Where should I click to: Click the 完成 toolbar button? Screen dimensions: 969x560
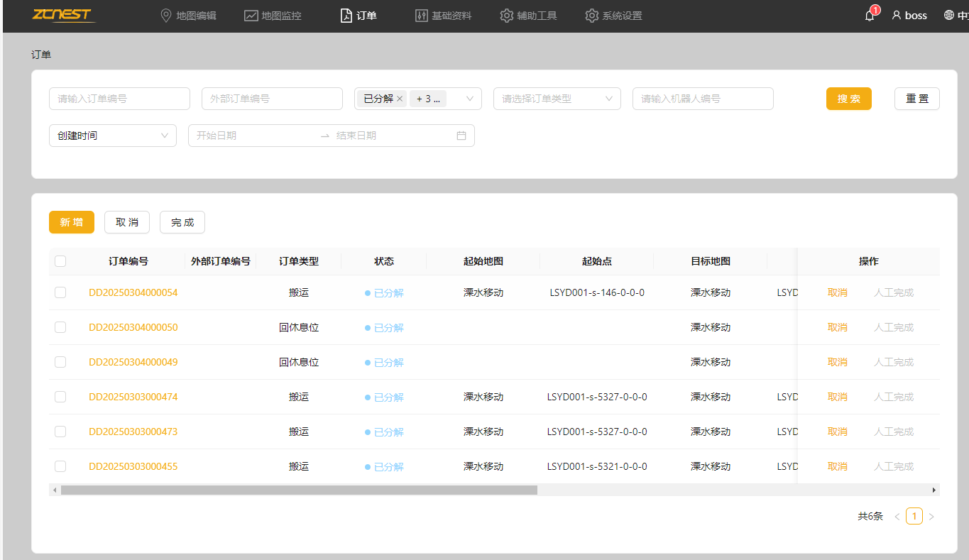pos(182,222)
